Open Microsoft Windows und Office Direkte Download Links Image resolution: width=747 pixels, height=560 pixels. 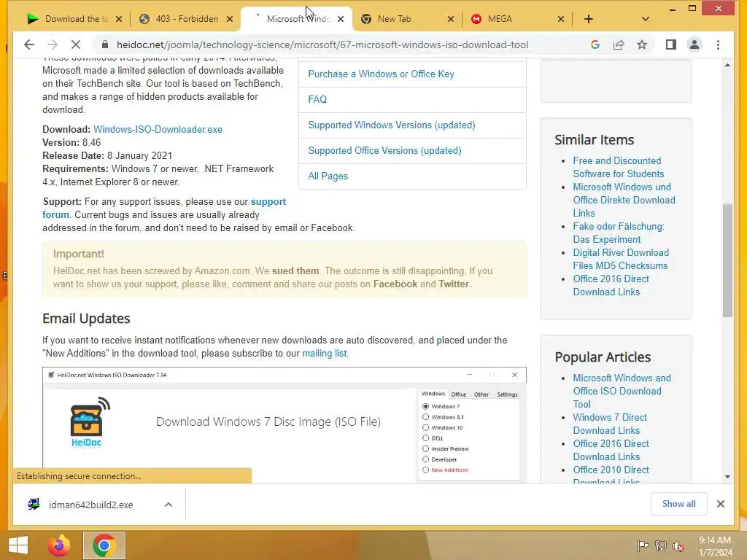click(x=624, y=200)
